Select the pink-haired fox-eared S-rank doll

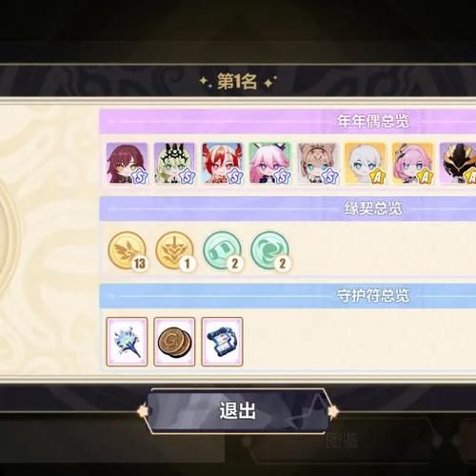(269, 163)
